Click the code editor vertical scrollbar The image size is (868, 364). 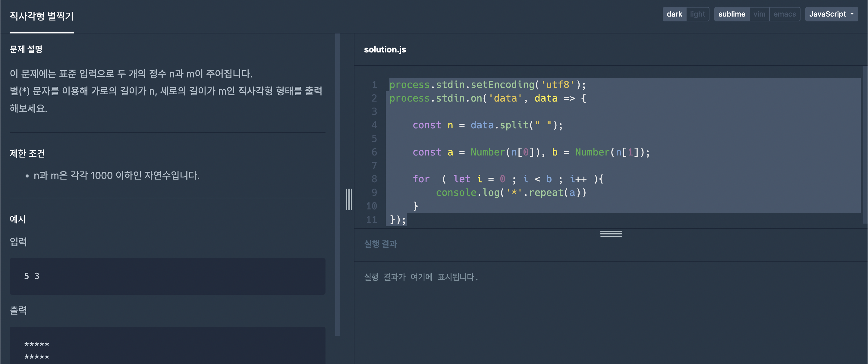coord(865,145)
